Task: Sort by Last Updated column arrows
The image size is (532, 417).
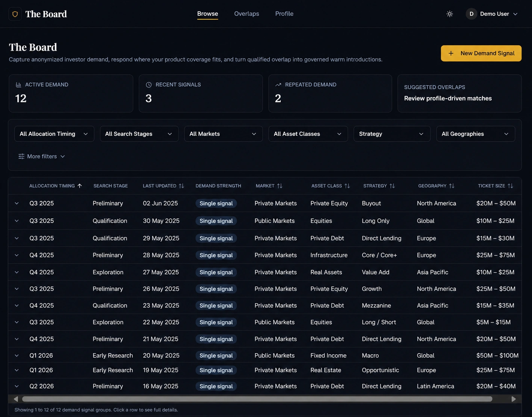Action: coord(181,186)
